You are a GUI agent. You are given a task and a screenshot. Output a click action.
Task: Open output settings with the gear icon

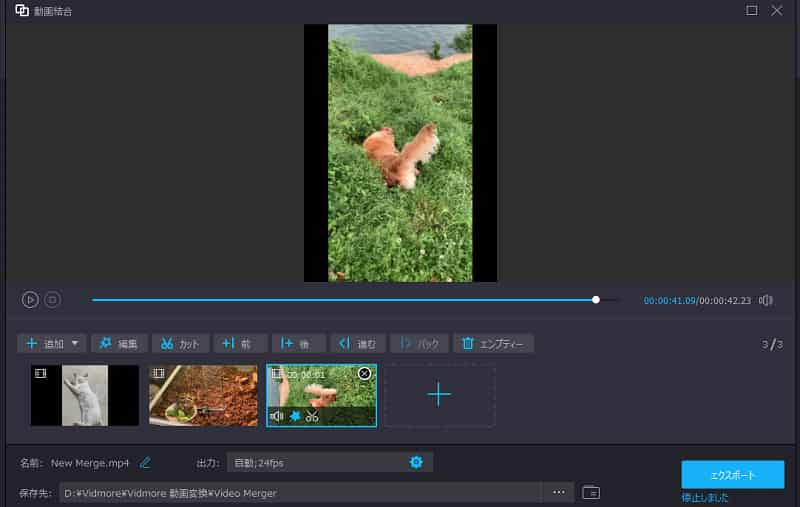pos(416,462)
